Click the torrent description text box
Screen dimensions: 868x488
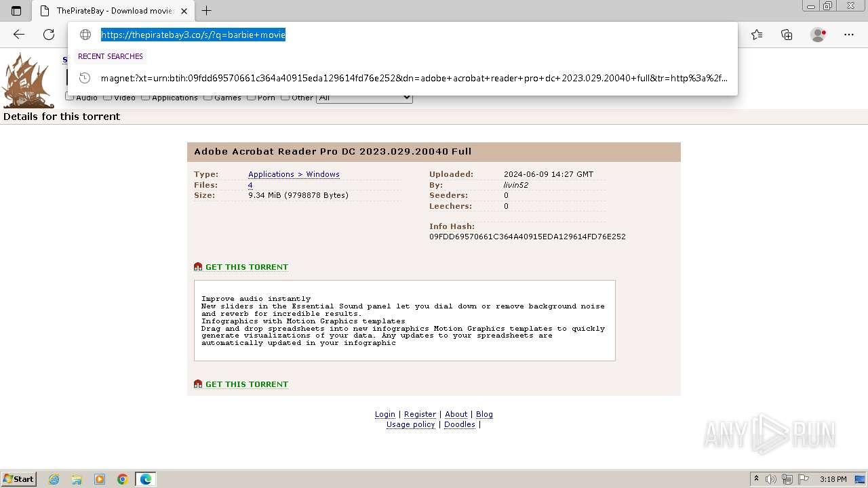click(405, 321)
